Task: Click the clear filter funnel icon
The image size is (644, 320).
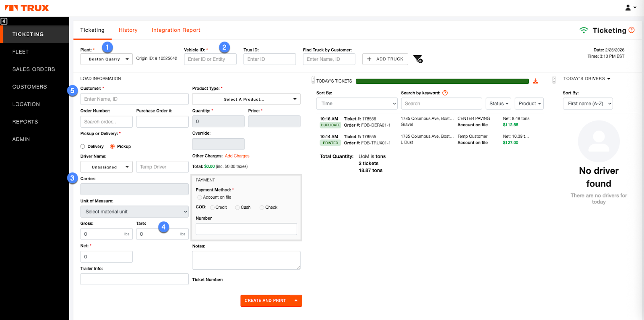Action: coord(418,59)
